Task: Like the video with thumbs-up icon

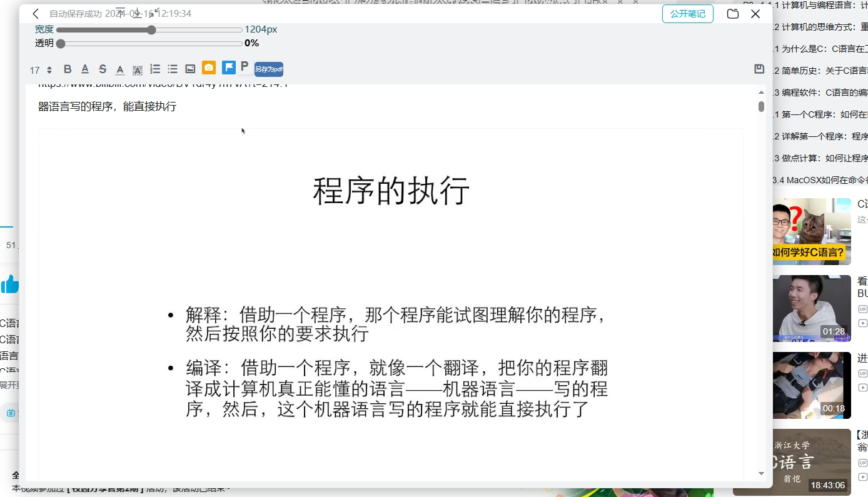Action: 10,284
